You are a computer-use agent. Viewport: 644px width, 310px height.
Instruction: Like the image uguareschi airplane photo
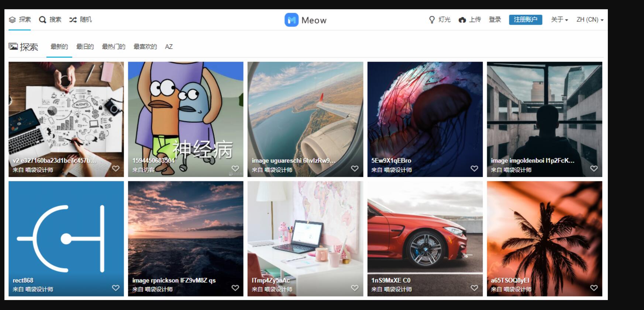[355, 168]
